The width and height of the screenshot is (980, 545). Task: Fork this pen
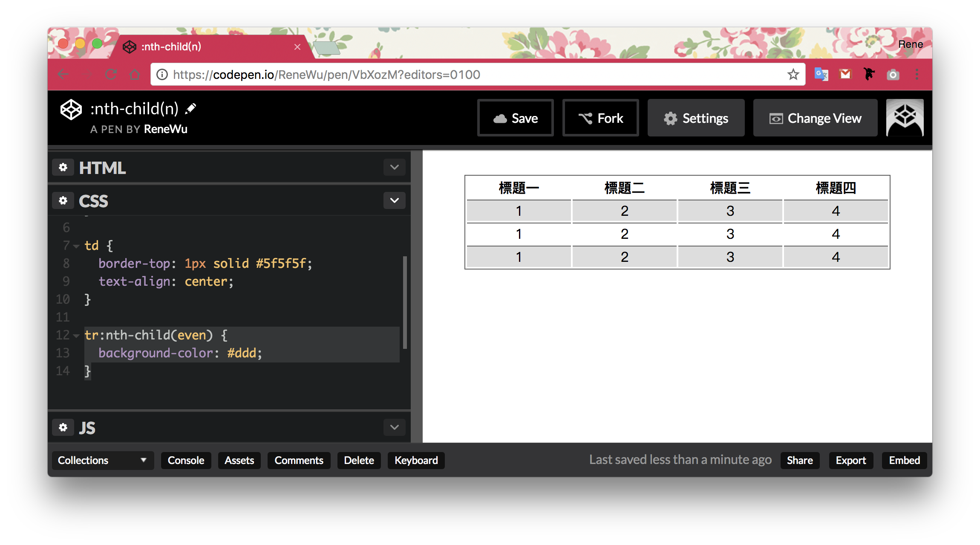(x=600, y=118)
